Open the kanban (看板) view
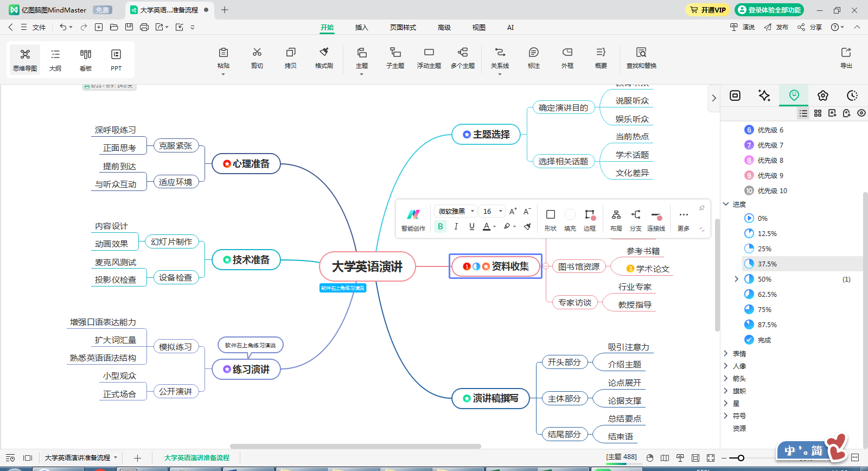868x471 pixels. [86, 60]
